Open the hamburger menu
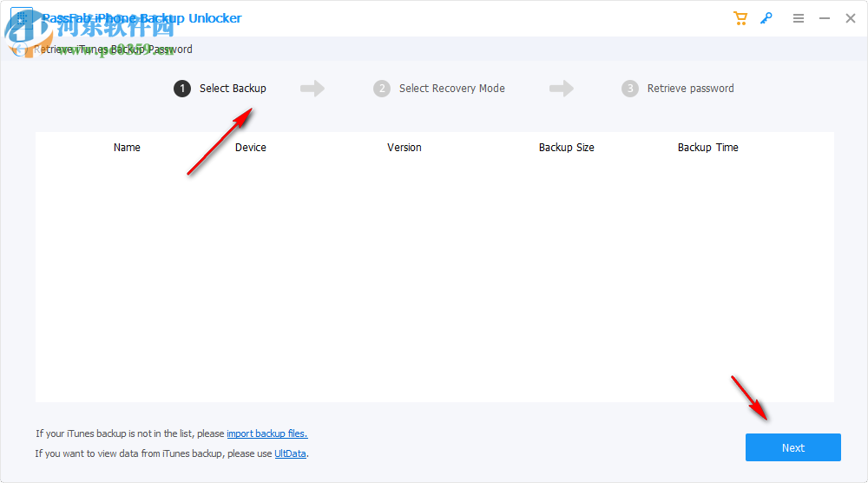The width and height of the screenshot is (868, 483). click(x=799, y=18)
